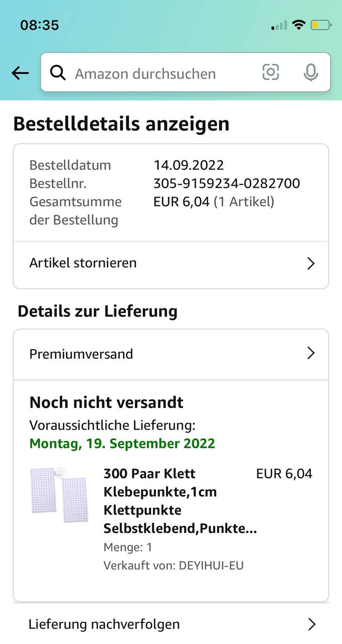The image size is (342, 644).
Task: Tap the seller name DEYIHUI-EU
Action: point(211,566)
